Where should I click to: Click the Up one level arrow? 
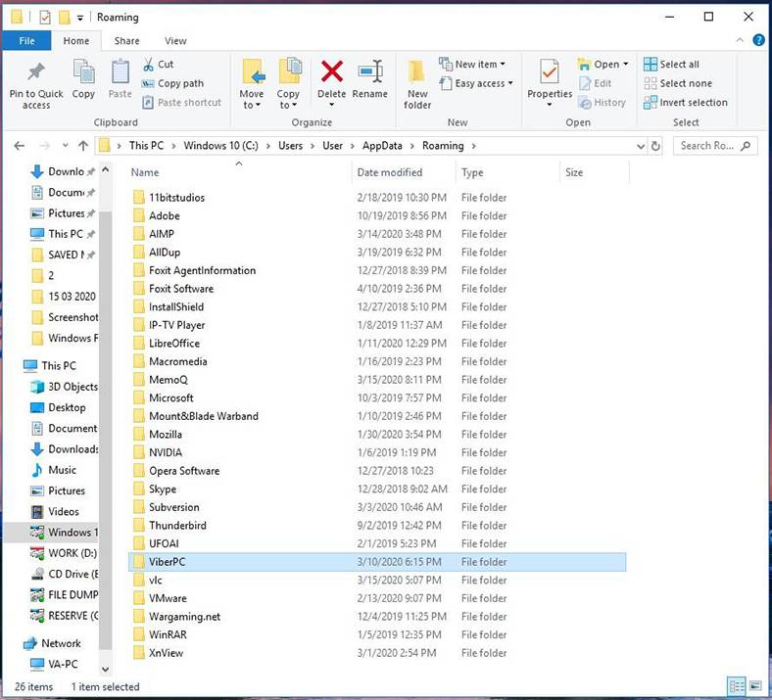[x=83, y=146]
